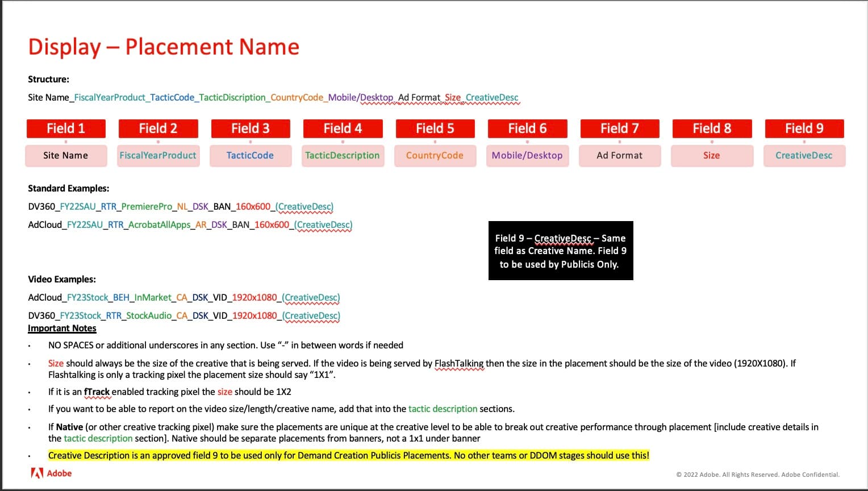Click the note starting 'If Native'
Image resolution: width=868 pixels, height=491 pixels.
coord(433,432)
